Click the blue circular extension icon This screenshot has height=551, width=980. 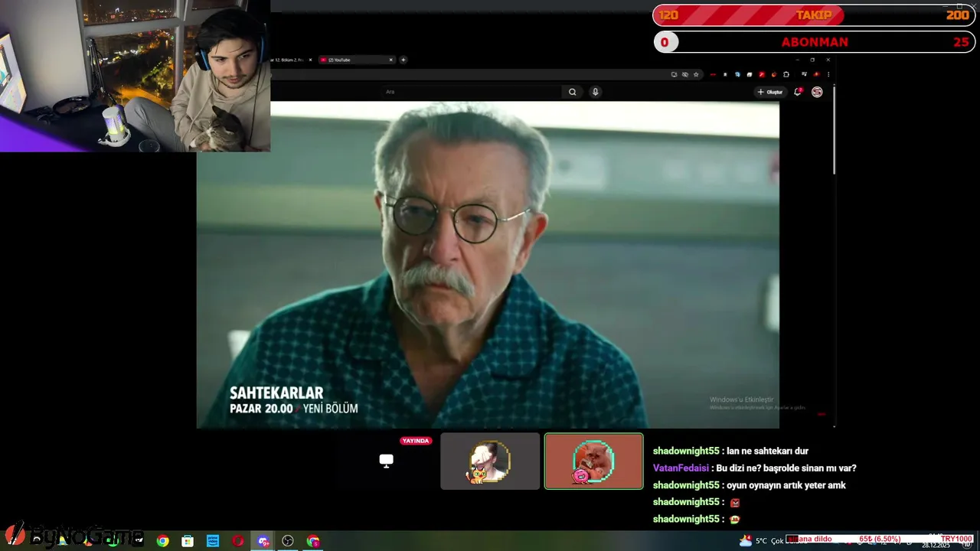point(737,74)
